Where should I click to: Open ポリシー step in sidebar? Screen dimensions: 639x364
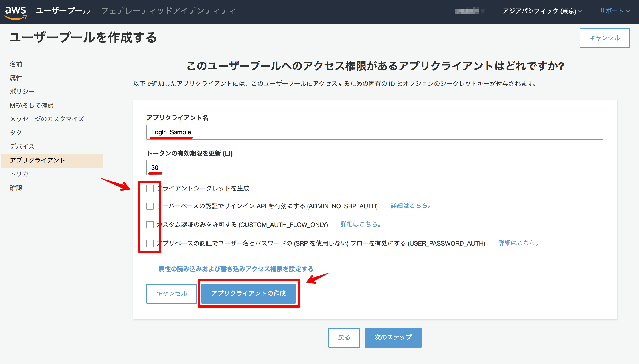22,92
